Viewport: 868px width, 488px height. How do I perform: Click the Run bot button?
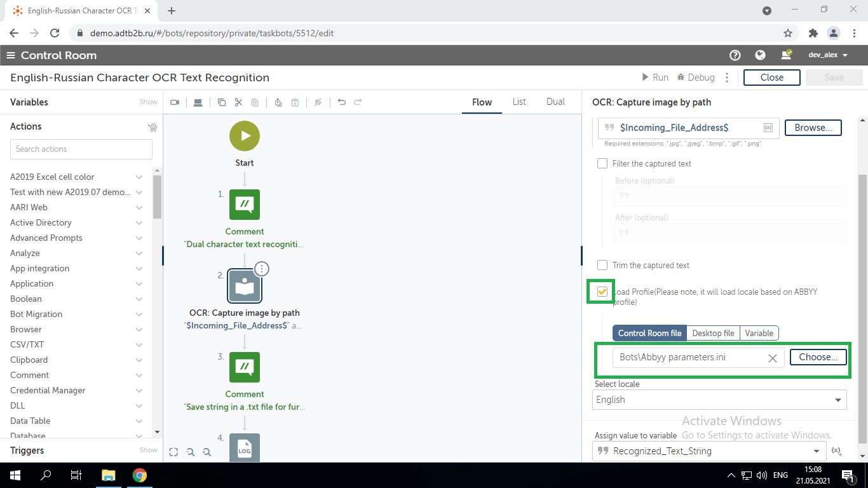pyautogui.click(x=656, y=78)
